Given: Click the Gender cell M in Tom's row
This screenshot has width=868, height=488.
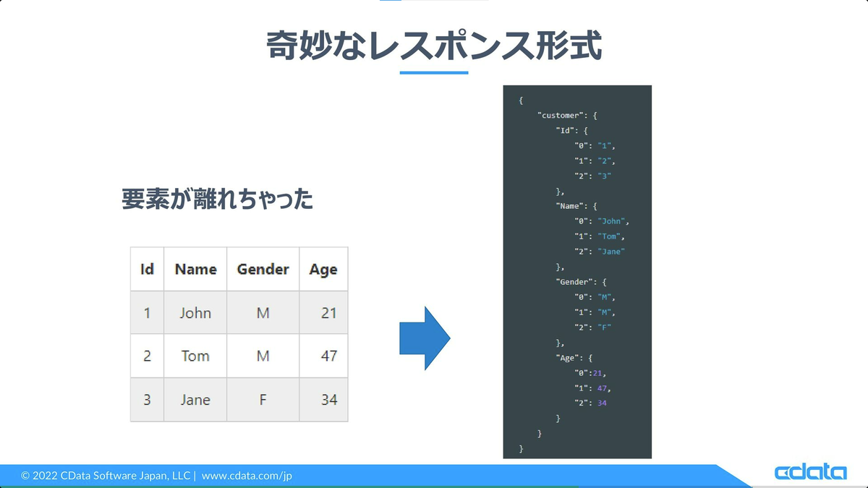Looking at the screenshot, I should [x=263, y=356].
